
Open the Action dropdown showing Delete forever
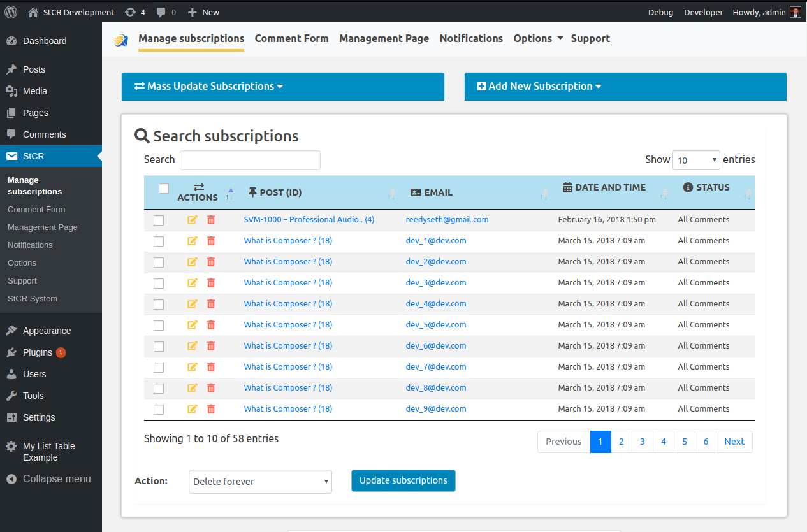[260, 482]
